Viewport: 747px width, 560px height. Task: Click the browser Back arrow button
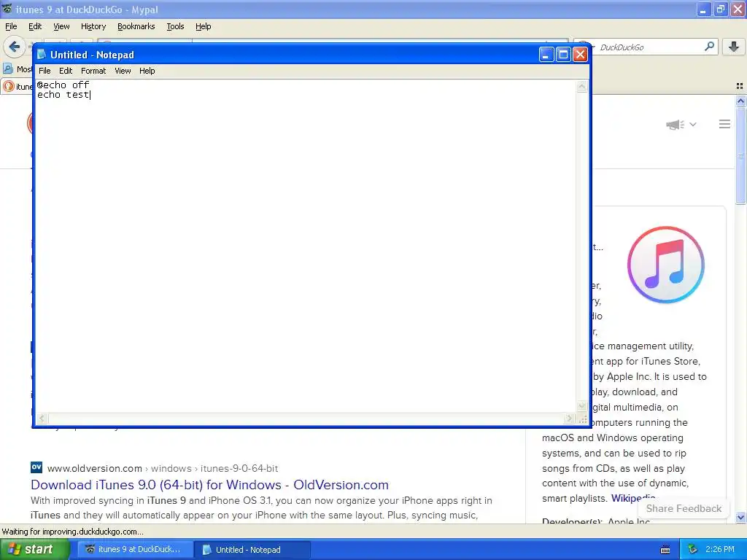(15, 47)
